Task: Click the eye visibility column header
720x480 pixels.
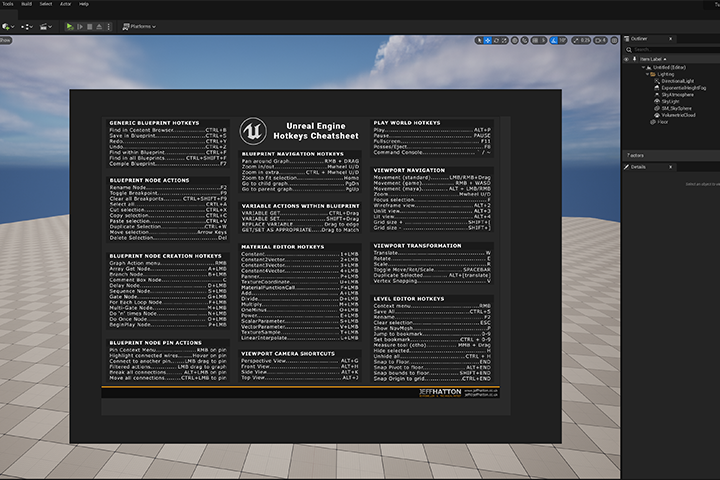Action: click(x=626, y=59)
